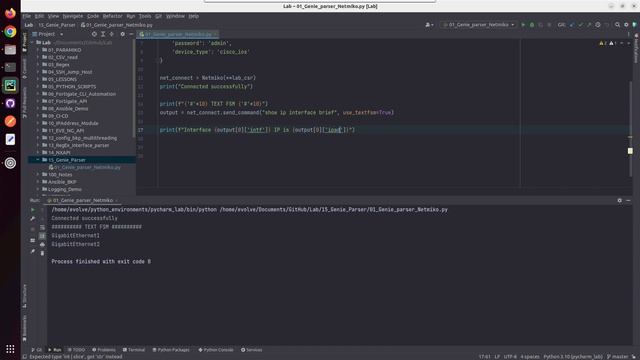Open Services tool window
640x360 pixels.
coord(251,350)
